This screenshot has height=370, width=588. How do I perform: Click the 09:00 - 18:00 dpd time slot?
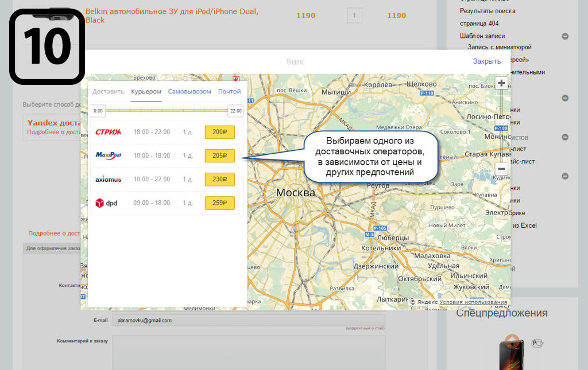pyautogui.click(x=152, y=203)
